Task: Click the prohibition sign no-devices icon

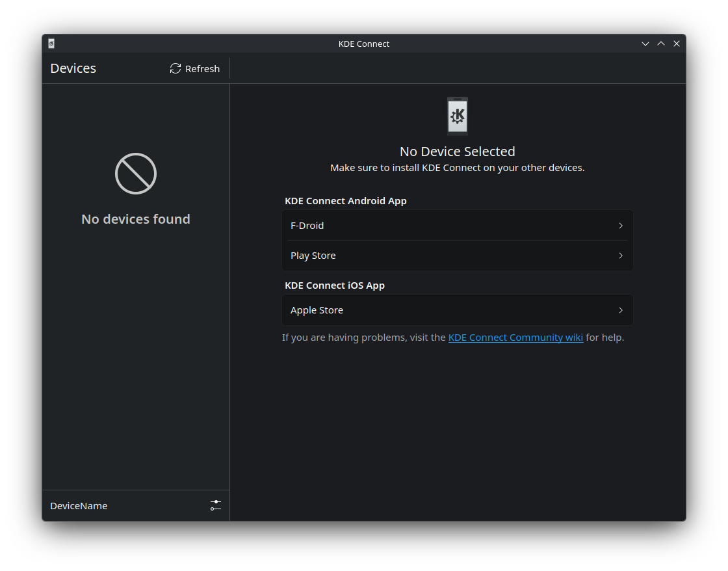Action: click(136, 174)
